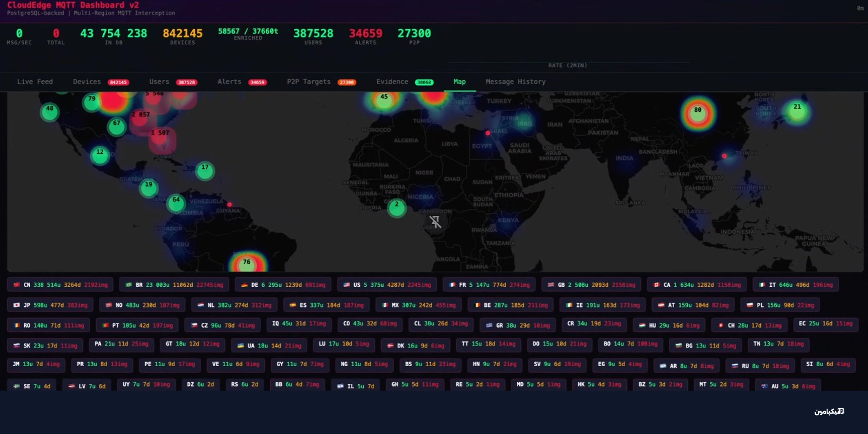Select the BR country stats chip
Screen dimensions: 868x434
(174, 285)
